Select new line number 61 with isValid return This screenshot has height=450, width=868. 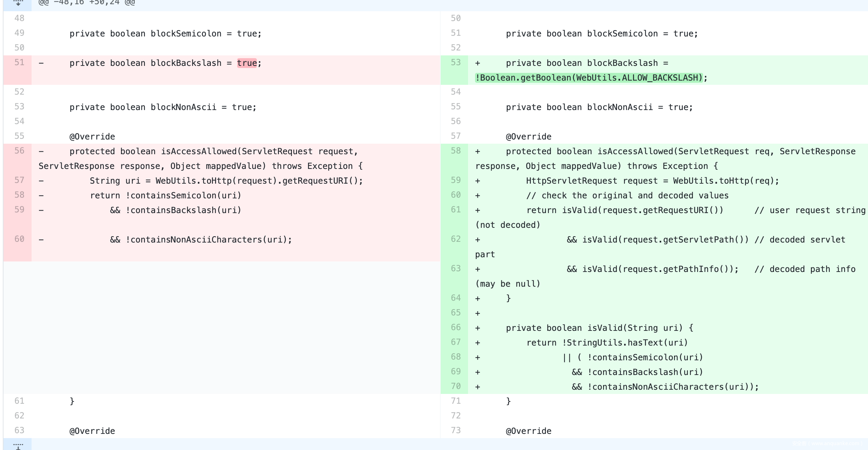tap(455, 210)
